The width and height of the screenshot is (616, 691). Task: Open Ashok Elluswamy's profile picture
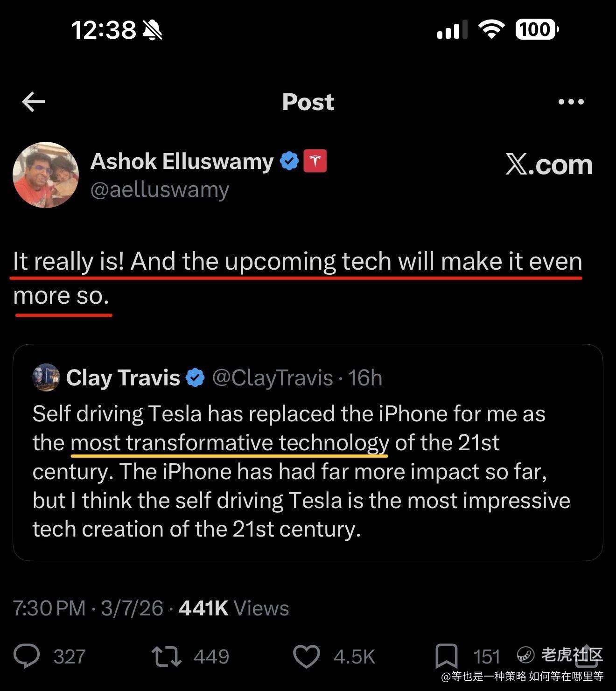(x=46, y=175)
